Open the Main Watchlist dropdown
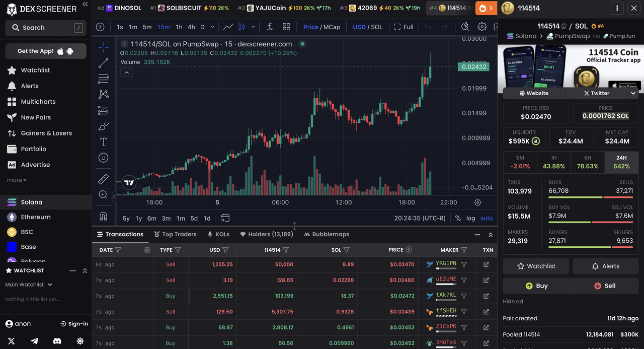The image size is (644, 349). click(29, 285)
